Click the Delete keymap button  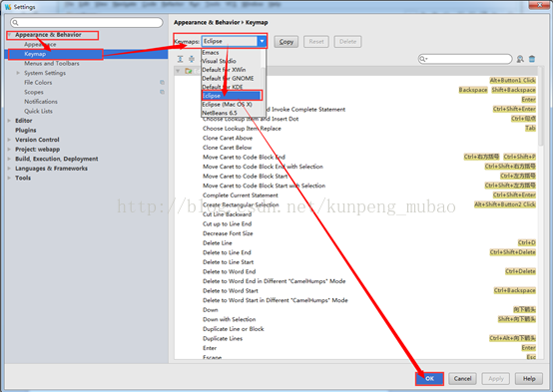pyautogui.click(x=347, y=42)
